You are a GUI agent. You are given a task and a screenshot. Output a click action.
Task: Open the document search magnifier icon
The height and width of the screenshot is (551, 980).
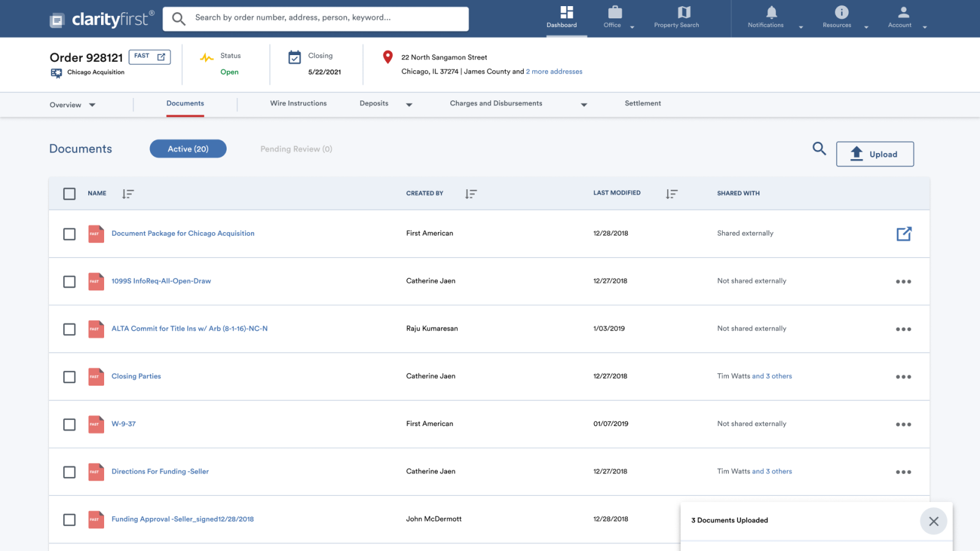point(819,149)
